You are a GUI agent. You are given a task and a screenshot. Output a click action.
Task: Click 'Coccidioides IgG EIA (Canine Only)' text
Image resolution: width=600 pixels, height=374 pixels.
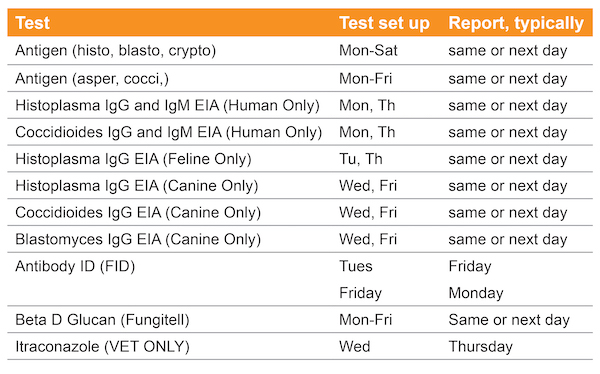[138, 212]
